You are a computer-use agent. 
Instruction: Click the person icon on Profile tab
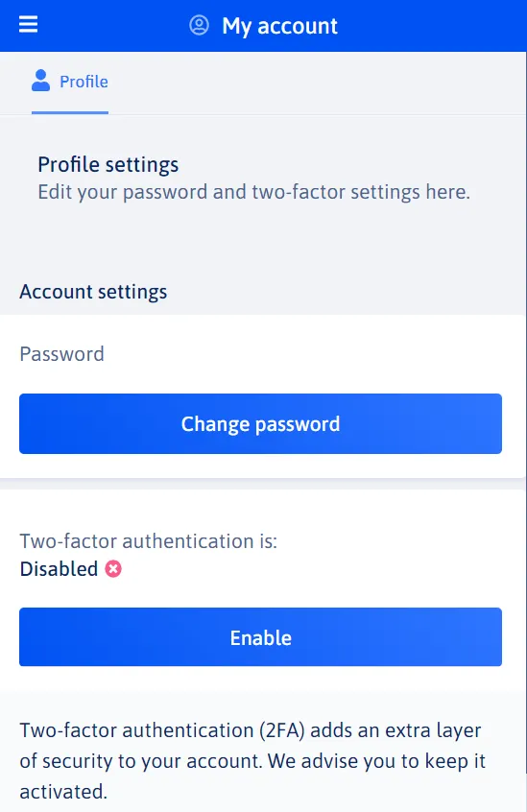pos(41,81)
